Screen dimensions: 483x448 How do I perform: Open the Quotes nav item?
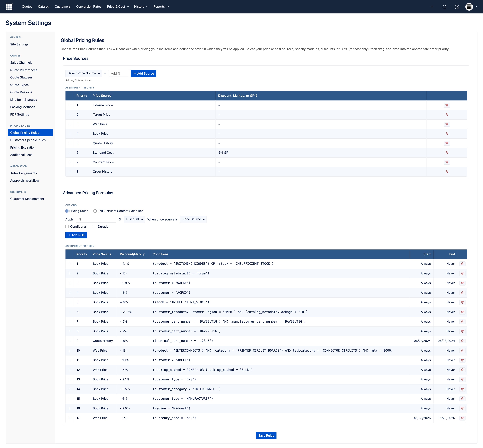click(x=27, y=7)
